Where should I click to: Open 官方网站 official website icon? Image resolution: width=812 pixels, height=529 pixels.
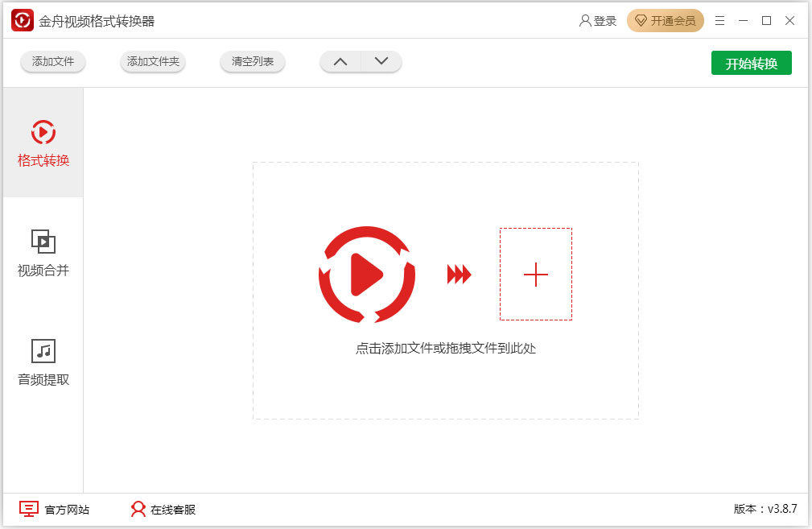[30, 509]
